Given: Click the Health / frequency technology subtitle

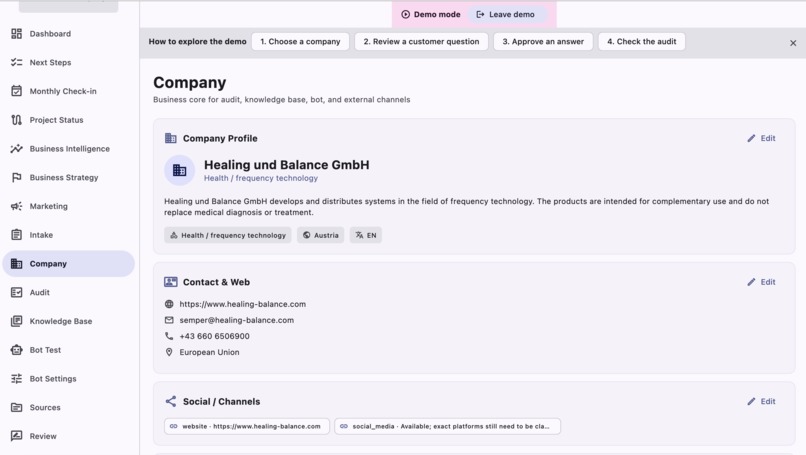Looking at the screenshot, I should point(261,178).
